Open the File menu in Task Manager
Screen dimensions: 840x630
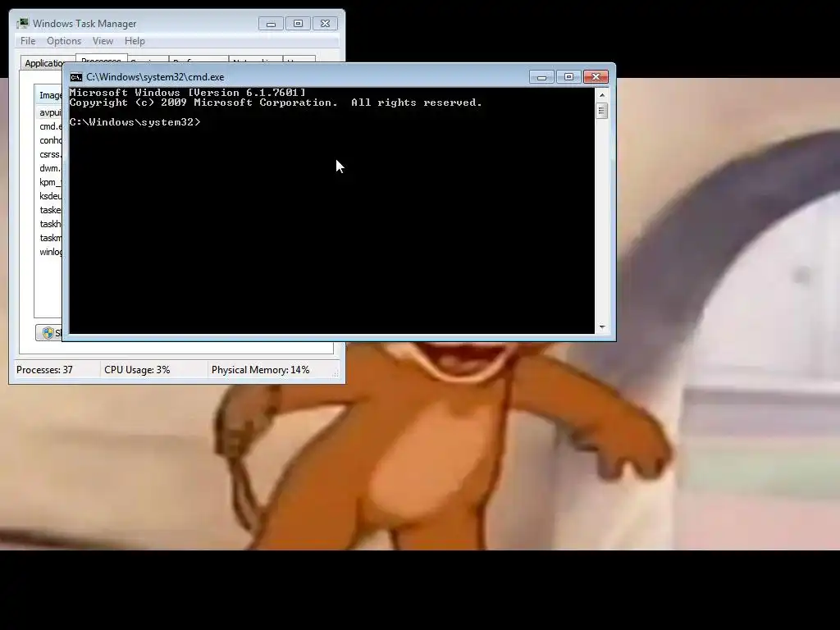(28, 41)
